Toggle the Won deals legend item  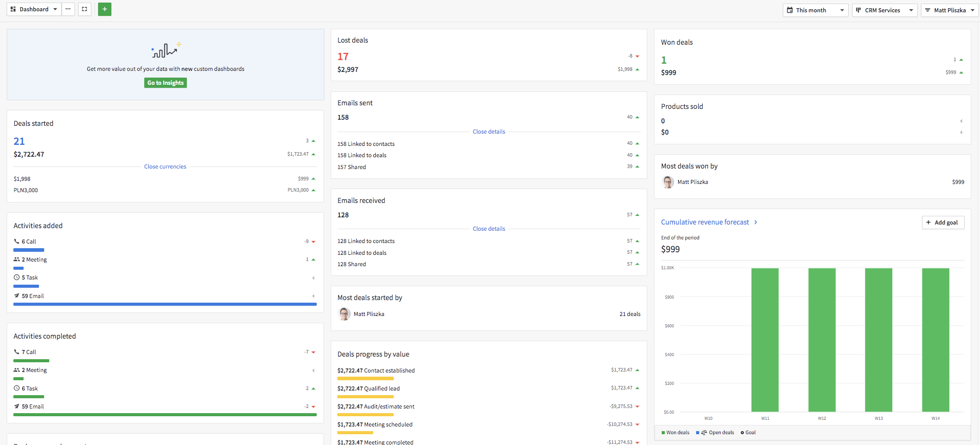coord(676,433)
